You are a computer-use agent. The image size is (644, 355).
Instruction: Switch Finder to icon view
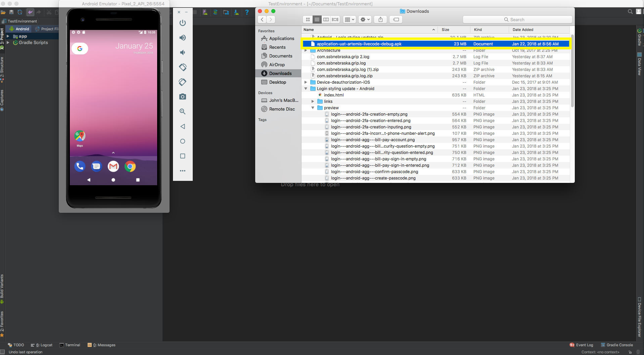(307, 19)
